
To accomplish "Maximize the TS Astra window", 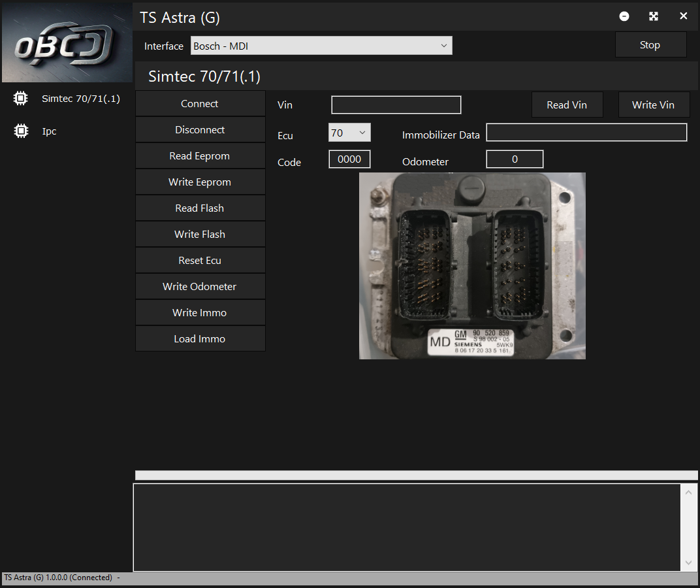I will coord(654,16).
